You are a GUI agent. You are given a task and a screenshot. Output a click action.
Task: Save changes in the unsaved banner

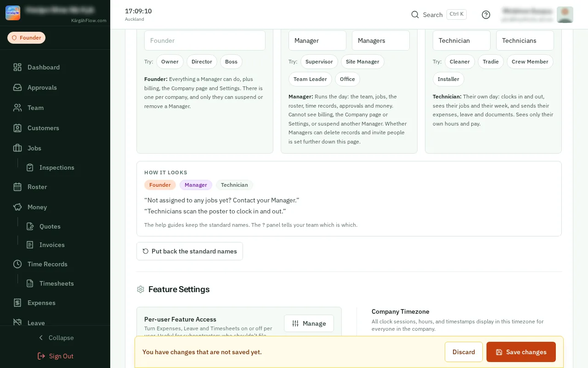coord(521,352)
